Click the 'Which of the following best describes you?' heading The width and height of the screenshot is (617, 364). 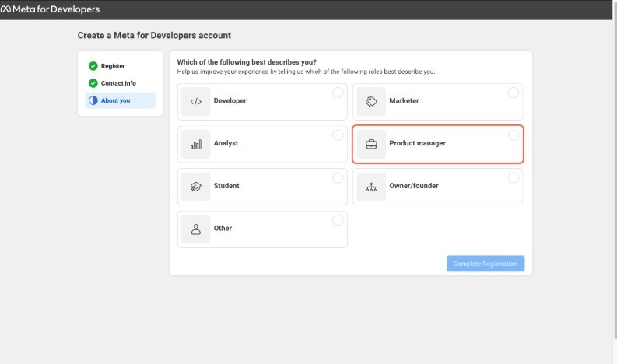(247, 62)
